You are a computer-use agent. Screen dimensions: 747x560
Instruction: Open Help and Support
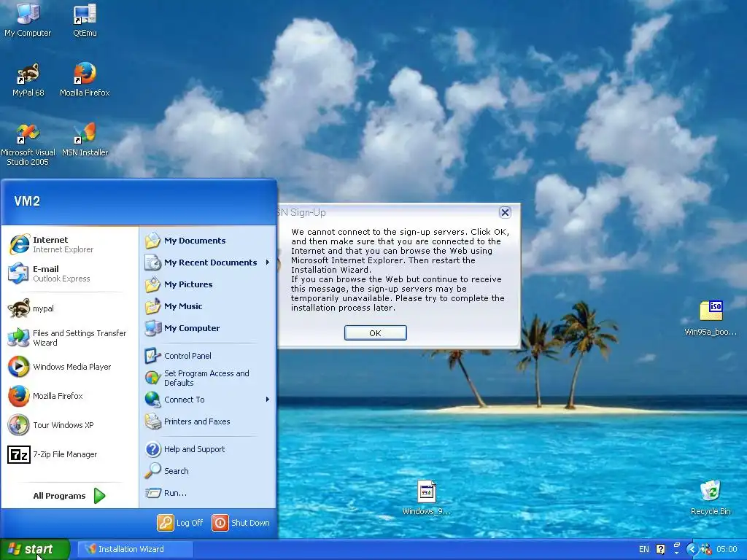208,449
